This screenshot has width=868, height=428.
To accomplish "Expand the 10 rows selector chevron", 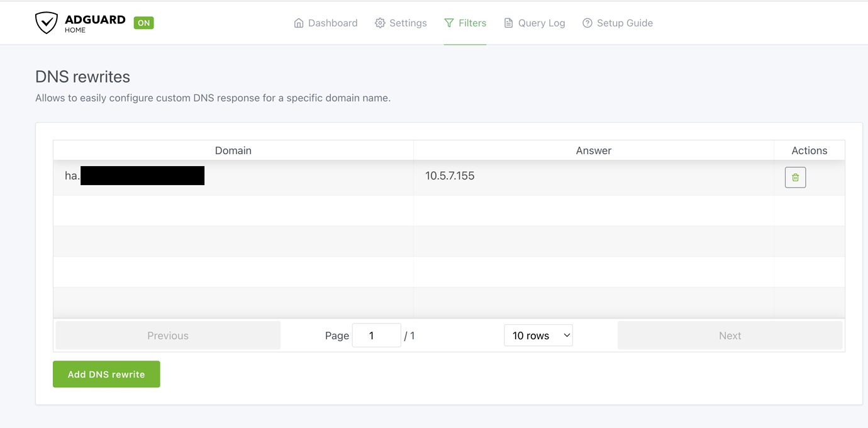I will coord(565,335).
